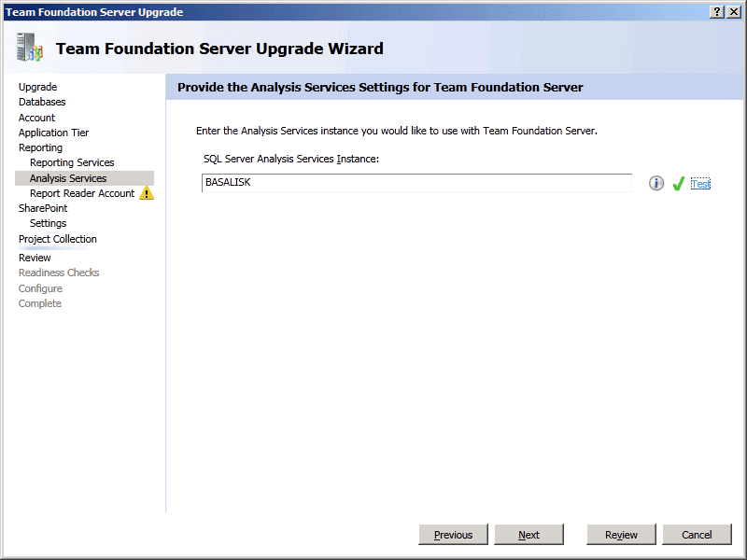Click the title bar help question mark
The image size is (747, 560).
716,12
